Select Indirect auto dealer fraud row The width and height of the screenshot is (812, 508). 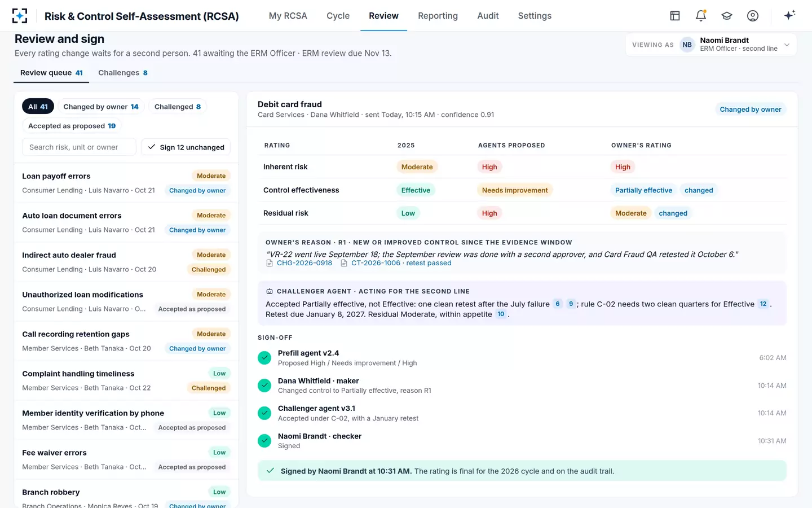click(x=126, y=262)
